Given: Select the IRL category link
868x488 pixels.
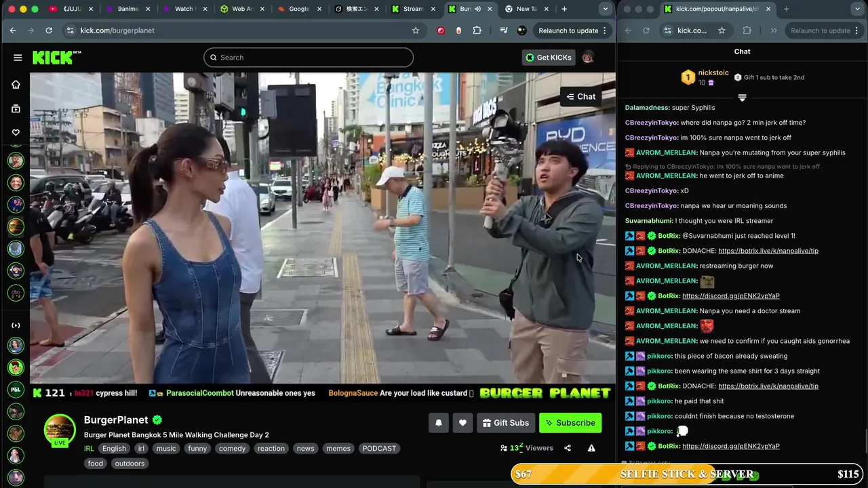Looking at the screenshot, I should click(x=89, y=449).
